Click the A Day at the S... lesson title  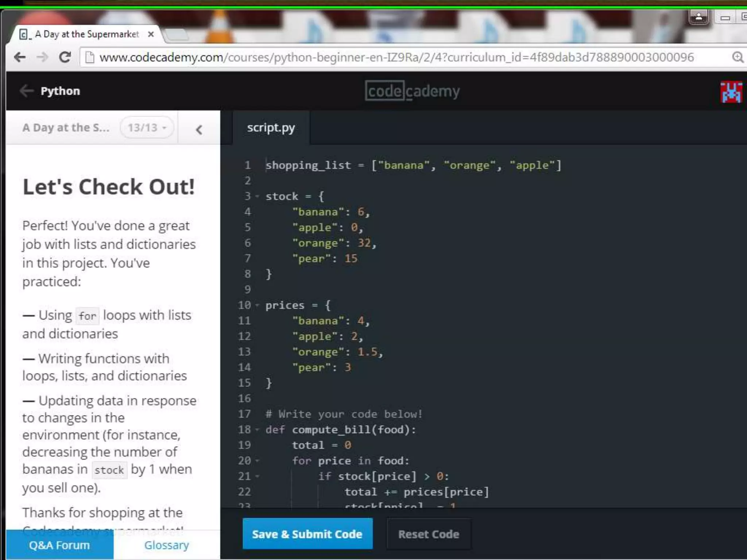(x=66, y=128)
